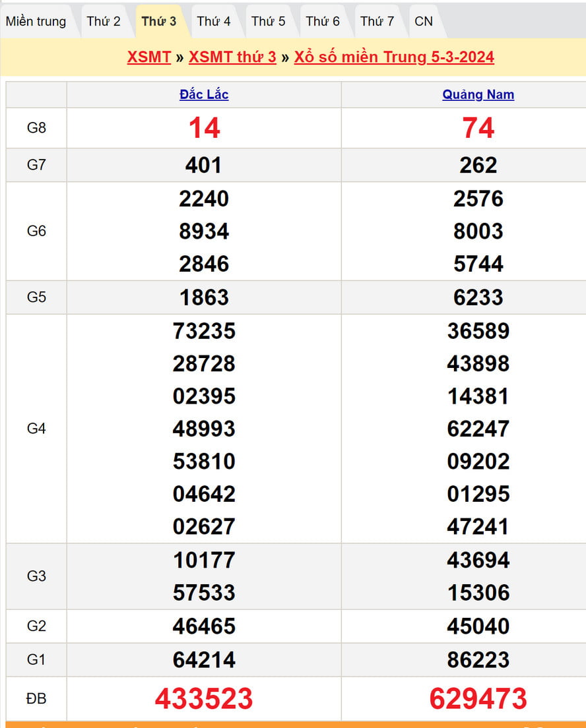Follow the XSMT breadcrumb link
586x728 pixels.
(x=149, y=57)
